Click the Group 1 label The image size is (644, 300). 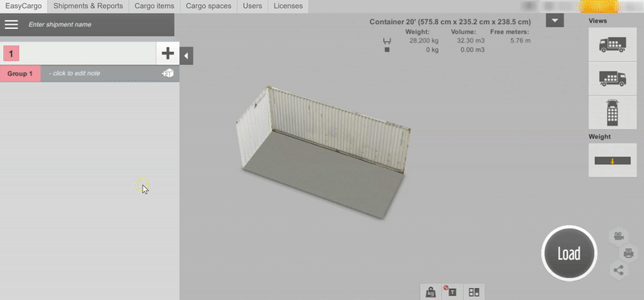coord(20,73)
